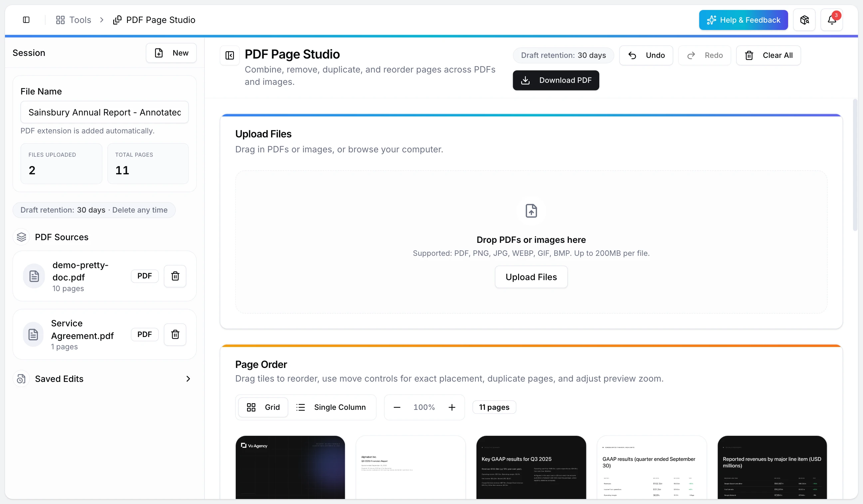Screen dimensions: 863x504
Task: Click document icon for demo-pretty-doc.pdf
Action: click(34, 276)
